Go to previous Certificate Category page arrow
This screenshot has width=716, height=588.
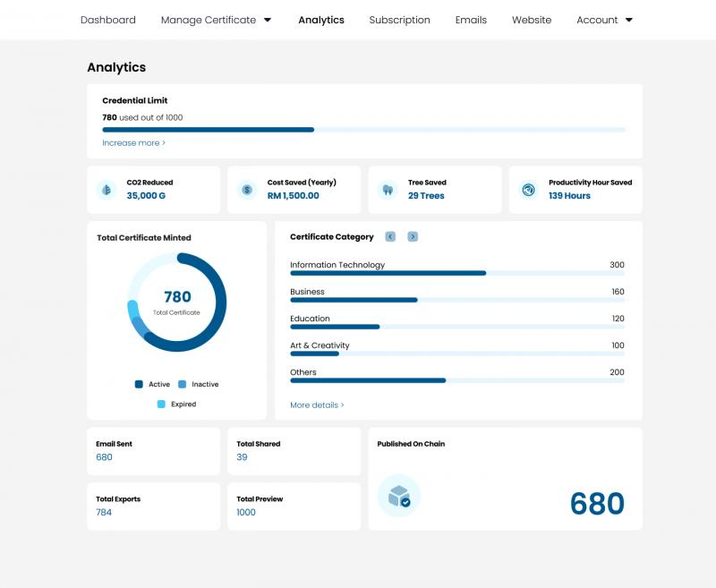pos(390,237)
